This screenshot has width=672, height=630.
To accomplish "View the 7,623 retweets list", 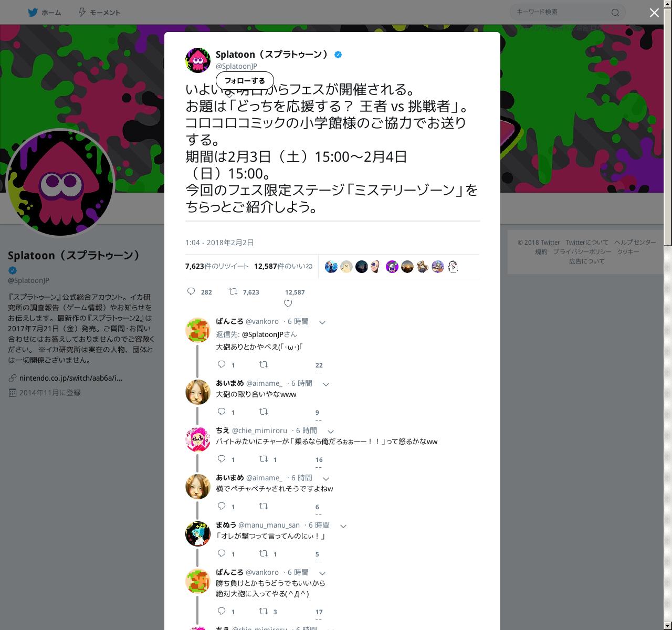I will tap(217, 266).
